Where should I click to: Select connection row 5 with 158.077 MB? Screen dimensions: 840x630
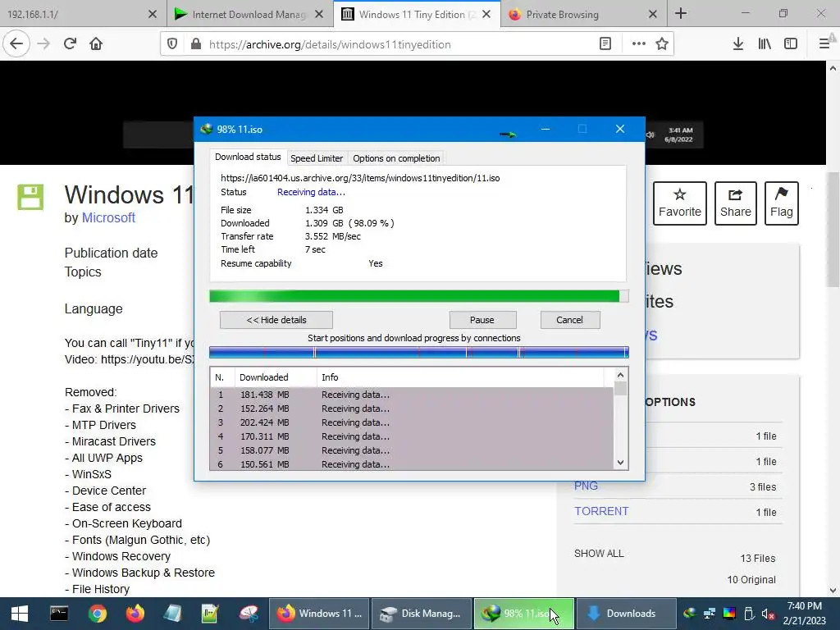[x=412, y=450]
